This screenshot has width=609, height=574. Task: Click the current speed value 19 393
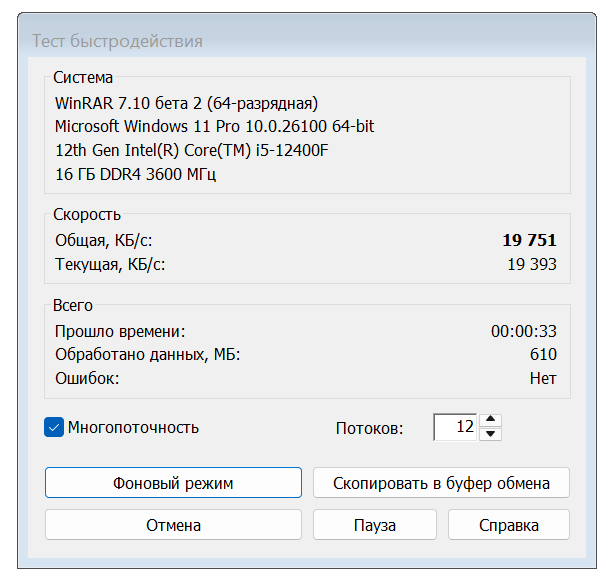click(532, 264)
